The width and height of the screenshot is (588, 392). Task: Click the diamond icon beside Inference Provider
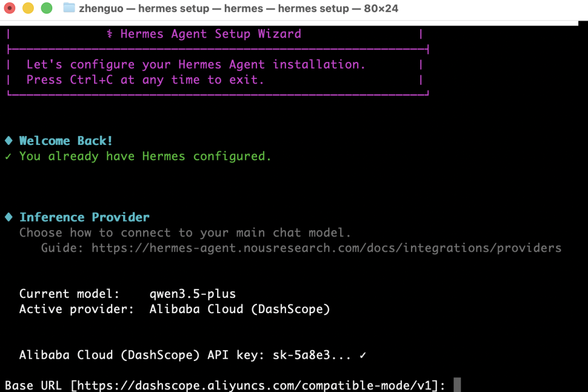click(x=9, y=217)
